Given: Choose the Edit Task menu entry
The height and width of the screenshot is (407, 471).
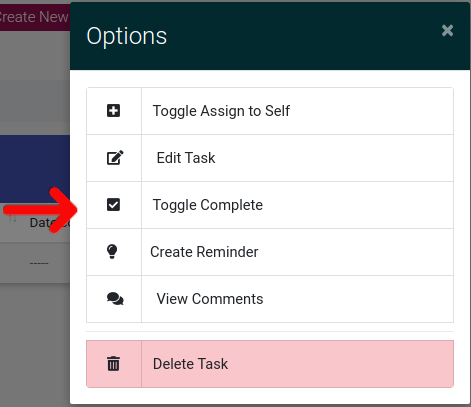Looking at the screenshot, I should coord(270,158).
